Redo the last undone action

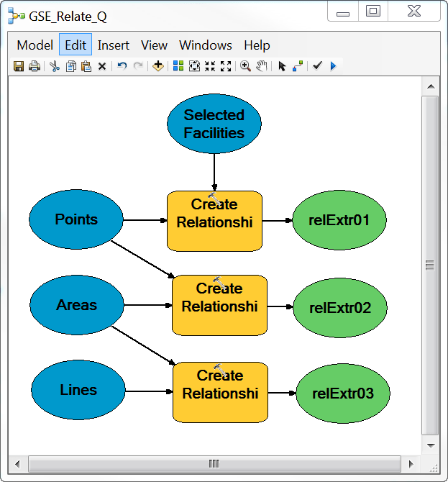pos(138,65)
